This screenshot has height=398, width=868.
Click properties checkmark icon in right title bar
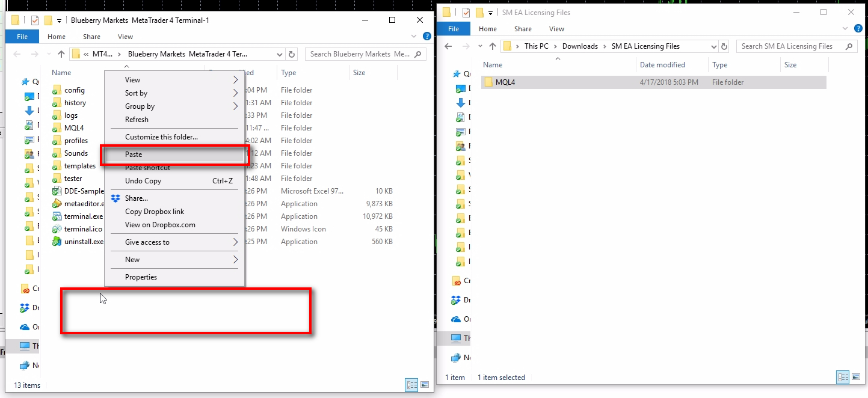point(466,13)
